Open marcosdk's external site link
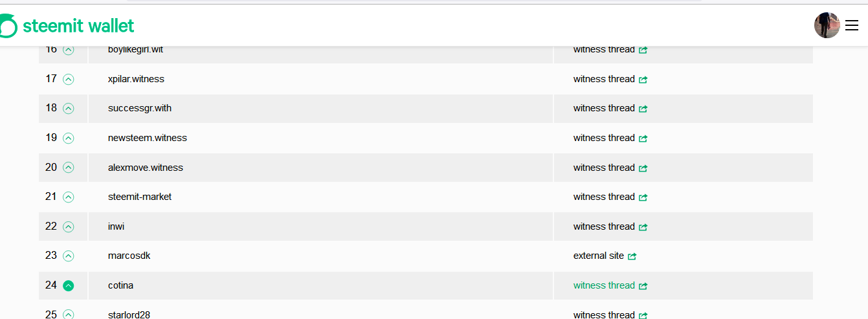 (x=599, y=256)
